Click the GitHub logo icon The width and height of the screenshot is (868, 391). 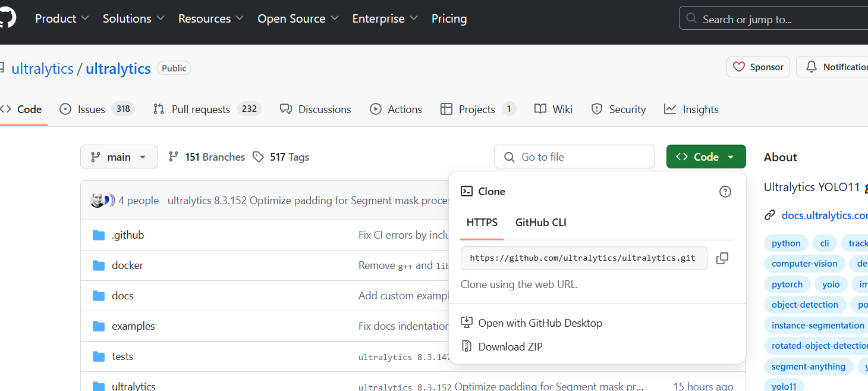pos(7,18)
